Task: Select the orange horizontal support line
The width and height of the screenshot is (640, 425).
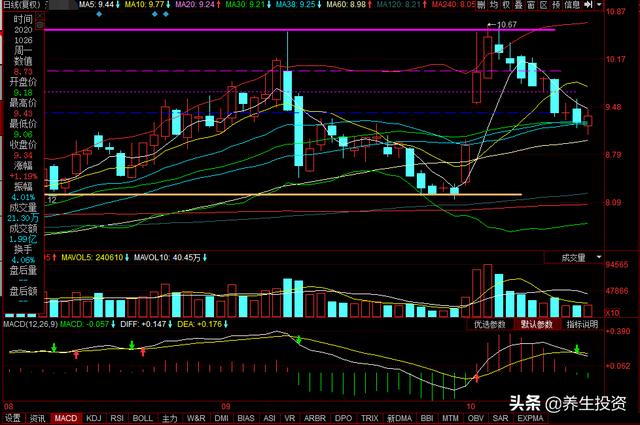Action: pyautogui.click(x=282, y=195)
